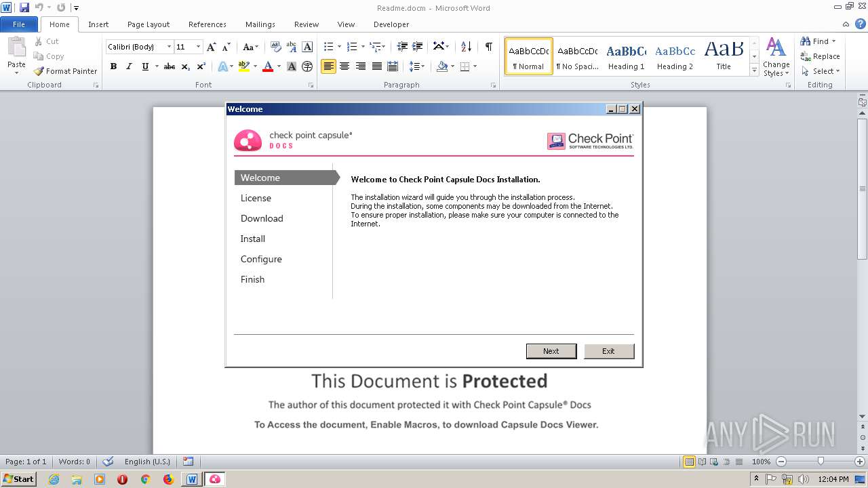Open the Line Spacing dropdown
This screenshot has height=488, width=868.
(x=417, y=66)
